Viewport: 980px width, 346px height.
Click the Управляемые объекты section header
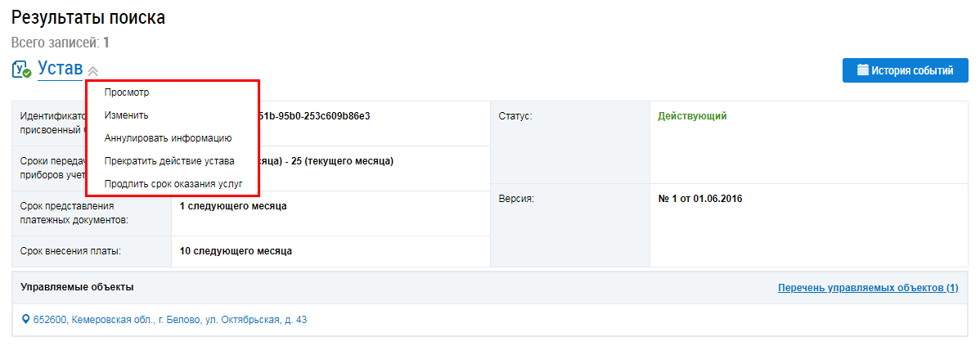point(77,287)
